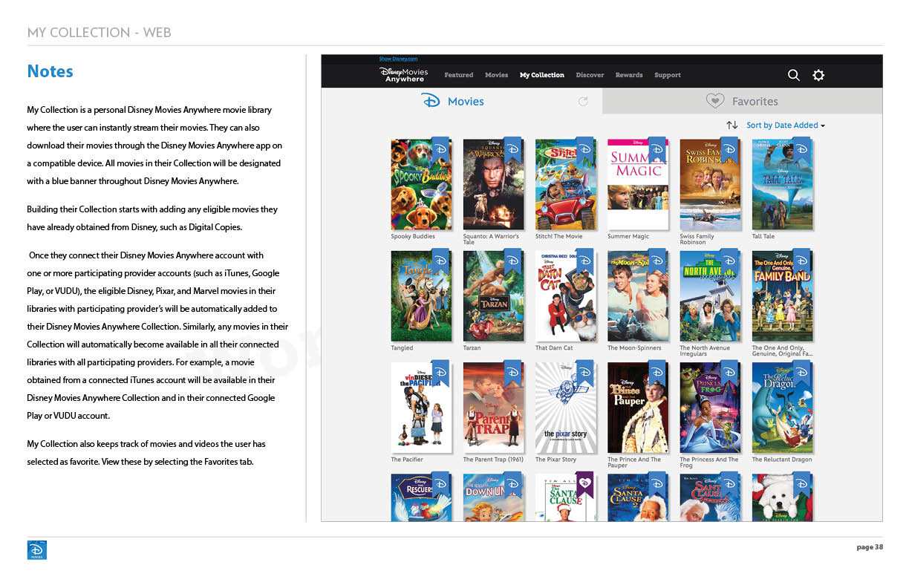The width and height of the screenshot is (909, 588).
Task: Open The Rescuers poster in bottom row
Action: (x=421, y=497)
